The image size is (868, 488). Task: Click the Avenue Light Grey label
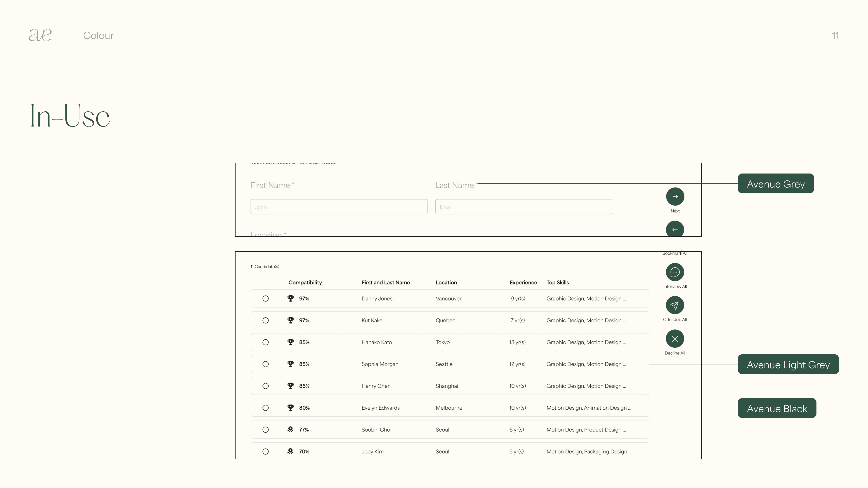(788, 364)
